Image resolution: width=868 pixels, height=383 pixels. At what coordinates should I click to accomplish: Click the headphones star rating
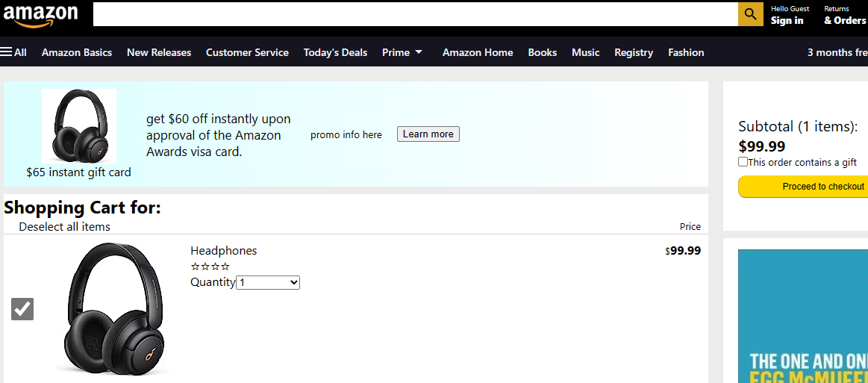[210, 267]
